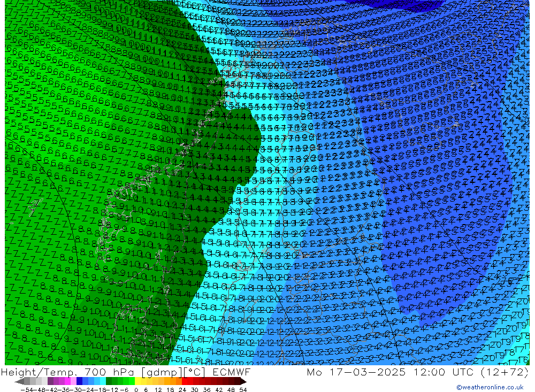Click the dark maroon right arrow end of color scale

(x=243, y=381)
